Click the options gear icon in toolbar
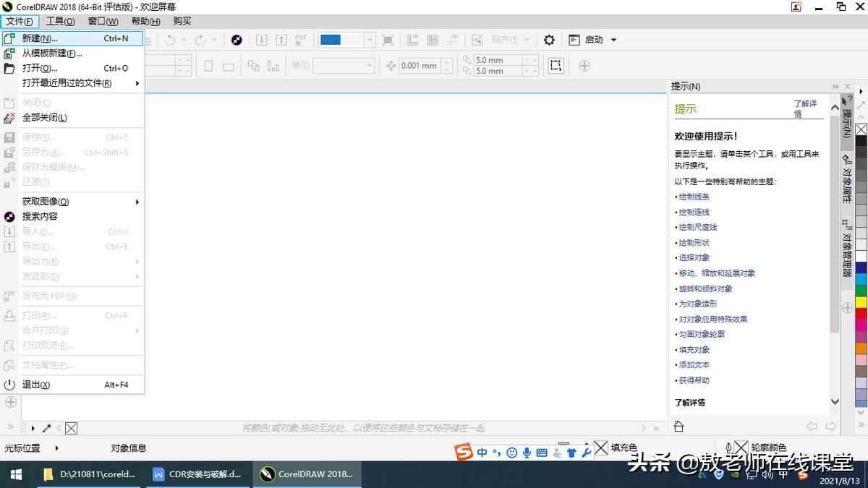This screenshot has height=488, width=868. pyautogui.click(x=549, y=40)
